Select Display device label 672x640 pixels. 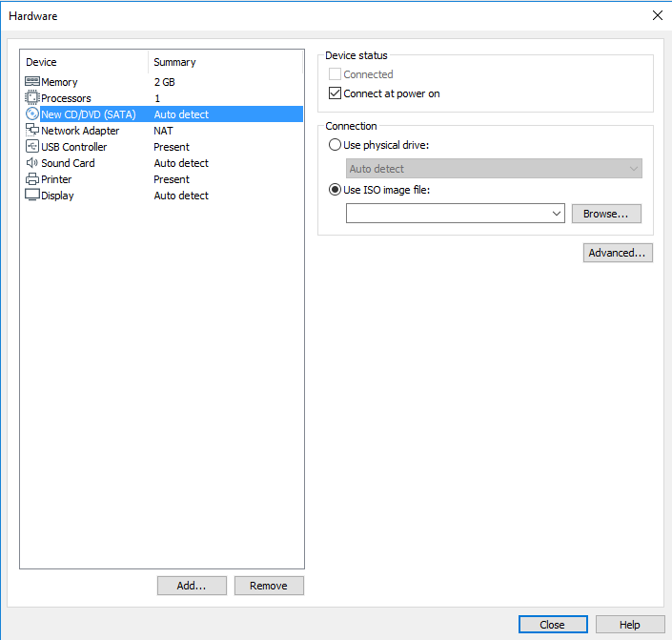57,196
